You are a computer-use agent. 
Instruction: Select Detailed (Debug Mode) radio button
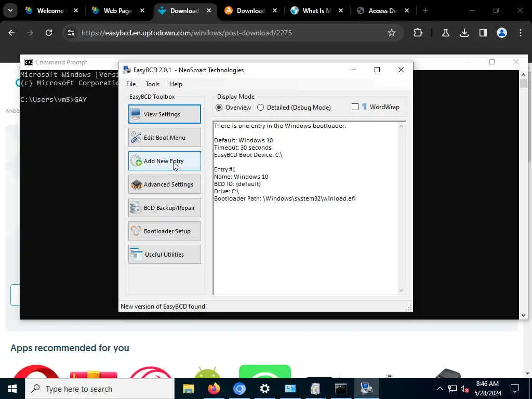261,107
